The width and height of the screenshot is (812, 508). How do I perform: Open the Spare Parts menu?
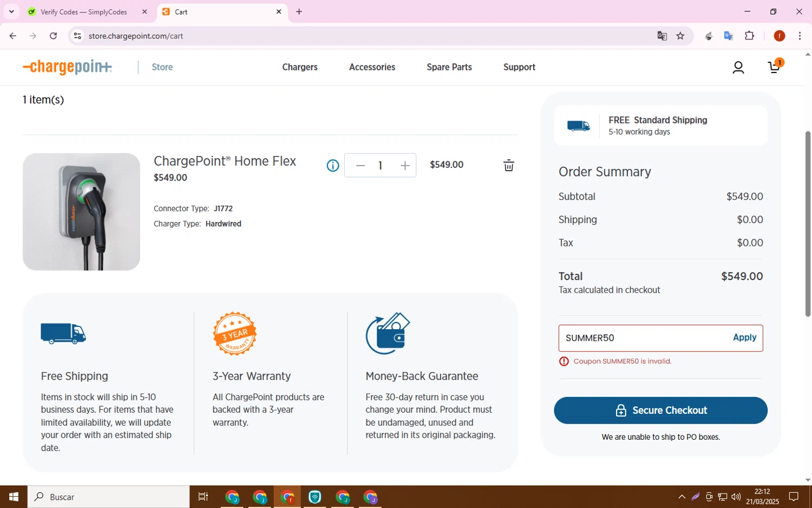(x=449, y=67)
